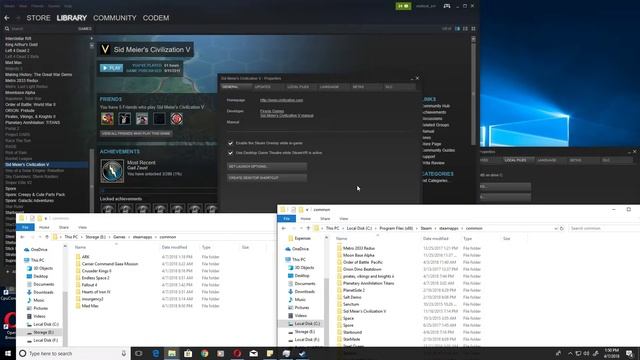The image size is (640, 360).
Task: Click the Cortana microphone icon
Action: coord(124,353)
